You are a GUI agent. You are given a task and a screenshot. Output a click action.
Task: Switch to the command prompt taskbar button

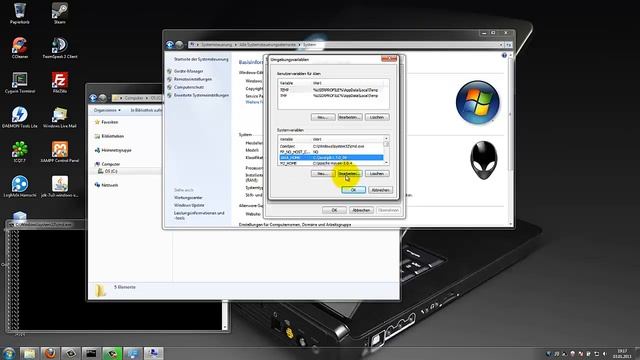[91, 353]
